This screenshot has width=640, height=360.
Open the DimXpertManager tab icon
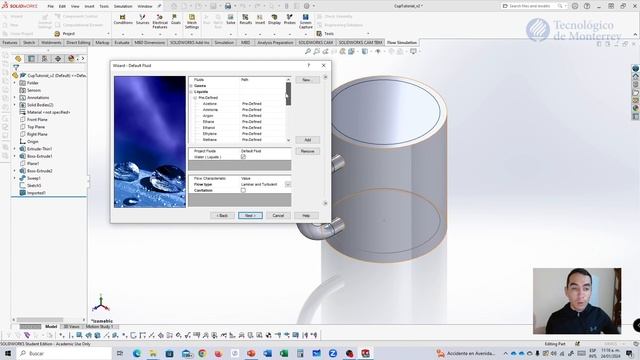(x=58, y=59)
